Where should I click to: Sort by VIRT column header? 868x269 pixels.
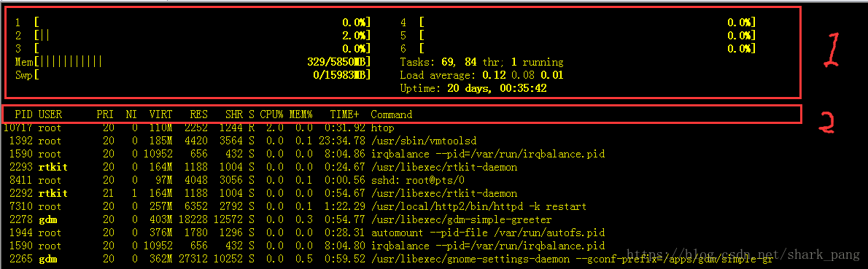coord(161,114)
